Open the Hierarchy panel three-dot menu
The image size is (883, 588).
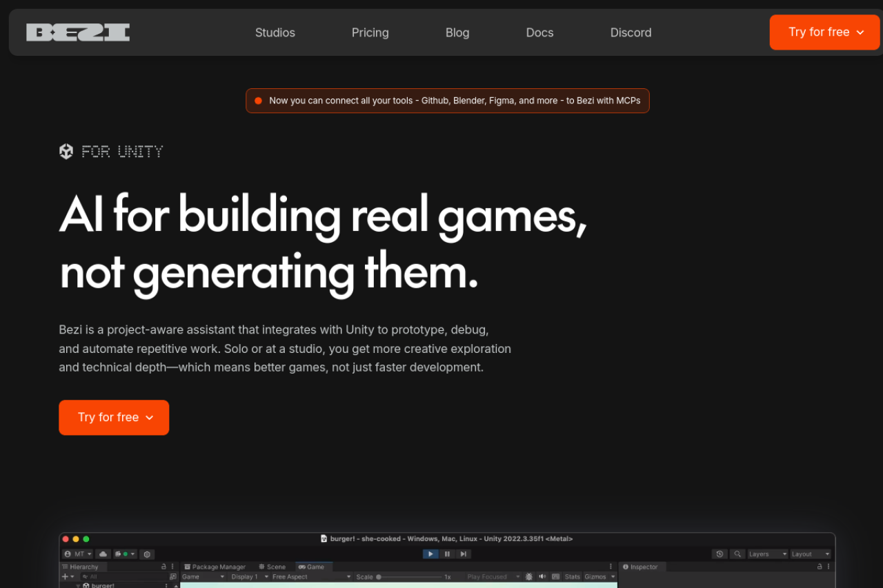pos(172,567)
